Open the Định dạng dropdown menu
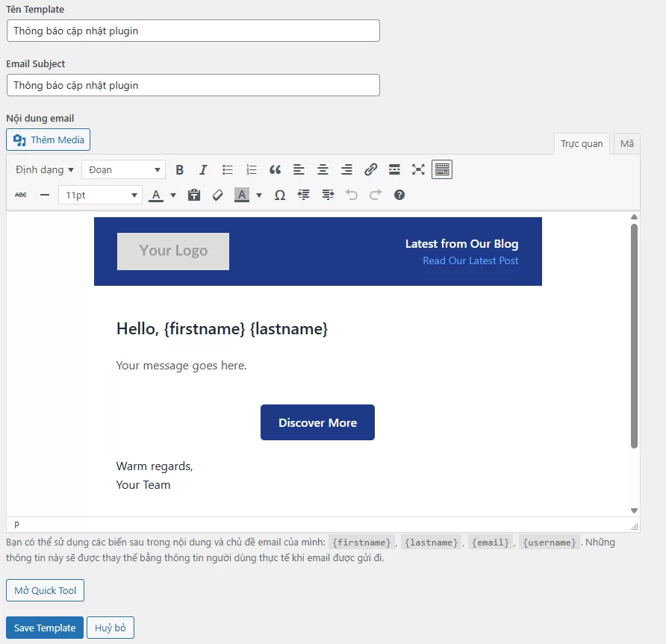 [44, 170]
